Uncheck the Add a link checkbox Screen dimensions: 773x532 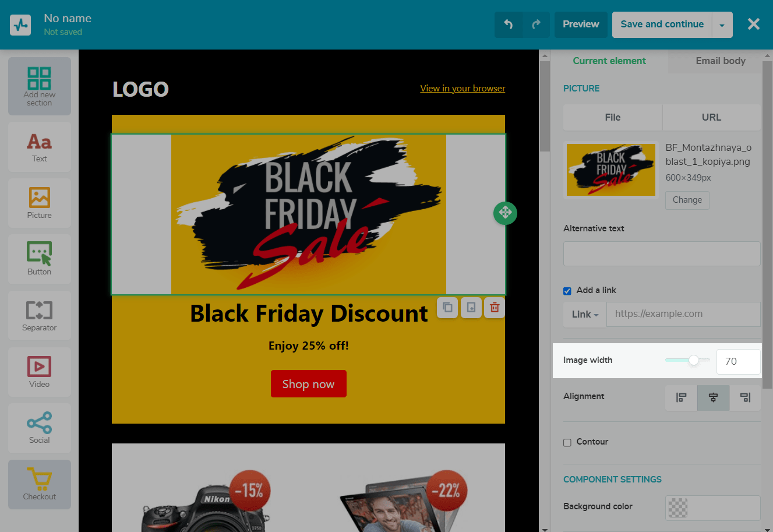(x=567, y=291)
